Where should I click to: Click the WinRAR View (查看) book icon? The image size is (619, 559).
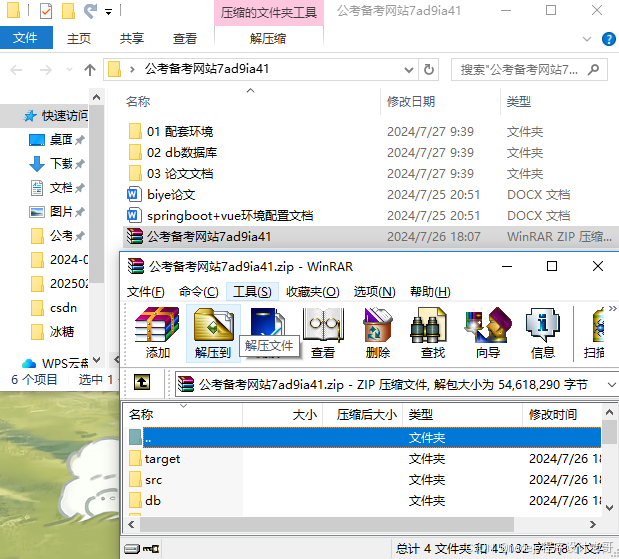point(323,332)
